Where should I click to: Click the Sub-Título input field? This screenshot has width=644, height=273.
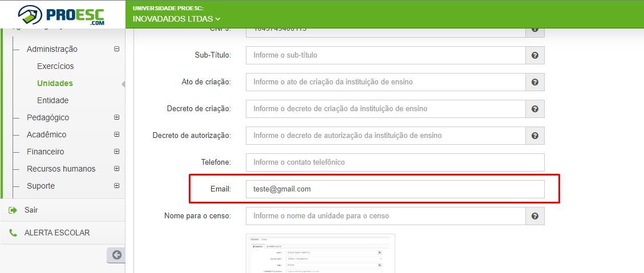pyautogui.click(x=386, y=55)
